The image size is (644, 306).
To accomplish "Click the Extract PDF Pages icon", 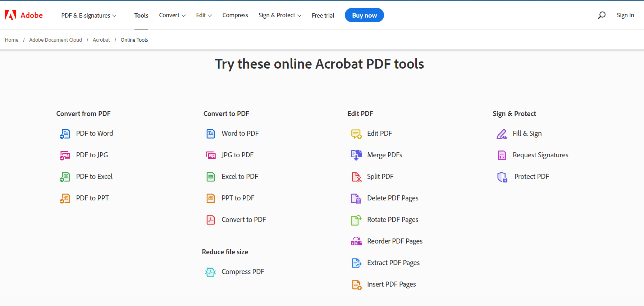I will [356, 263].
